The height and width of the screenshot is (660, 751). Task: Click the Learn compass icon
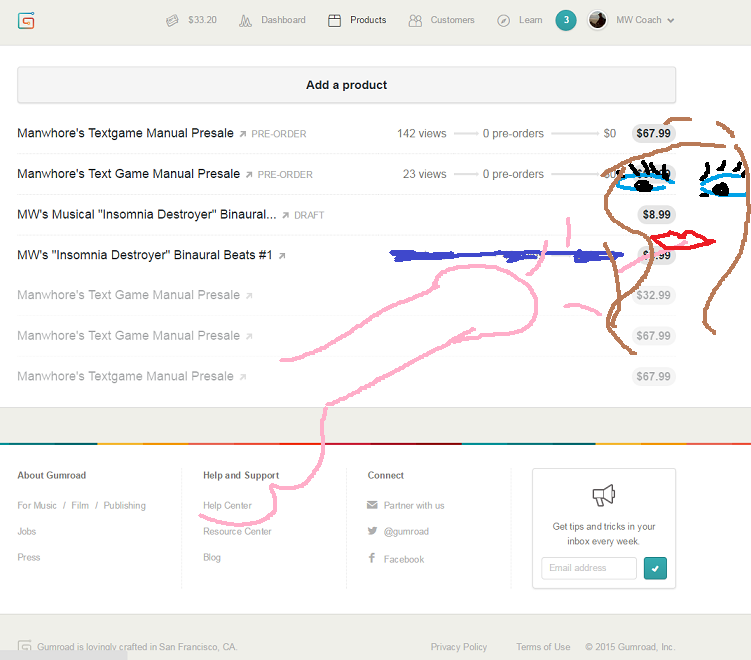click(503, 21)
